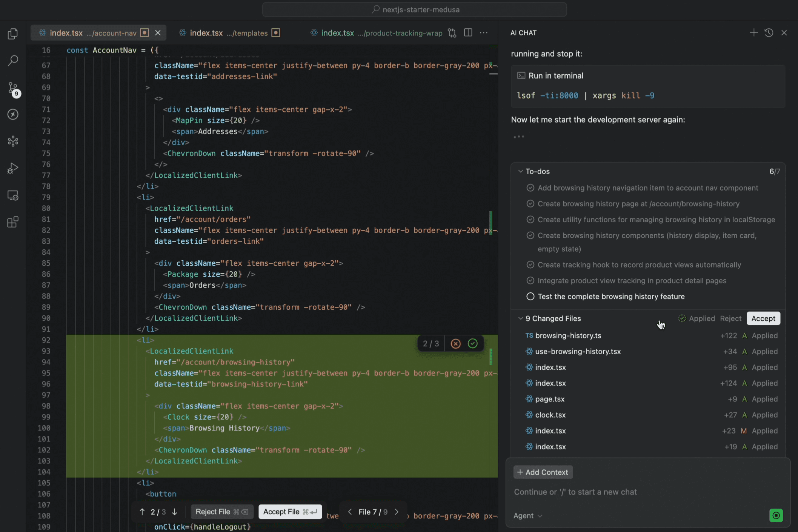Reject the inline change with red X
Viewport: 798px width, 532px height.
(455, 344)
